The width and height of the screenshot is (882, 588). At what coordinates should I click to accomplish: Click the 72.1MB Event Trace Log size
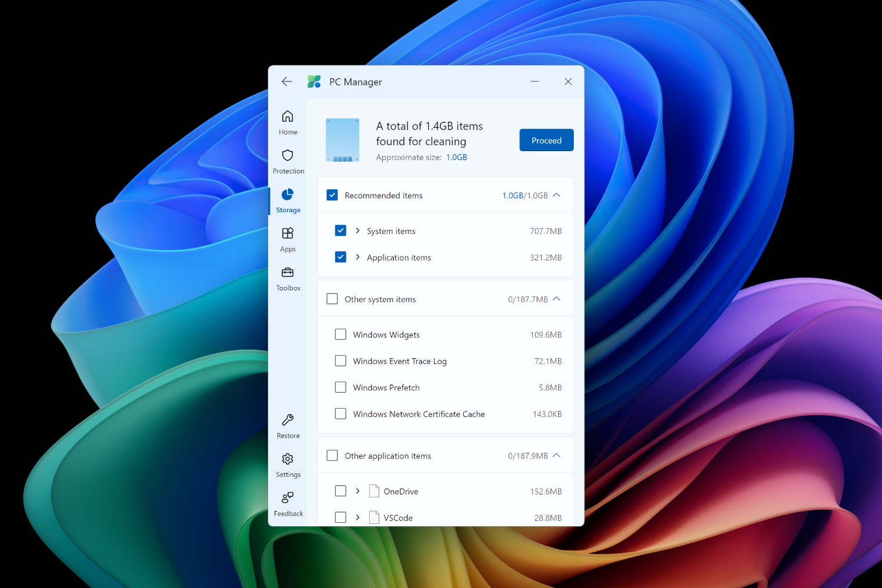(x=548, y=362)
